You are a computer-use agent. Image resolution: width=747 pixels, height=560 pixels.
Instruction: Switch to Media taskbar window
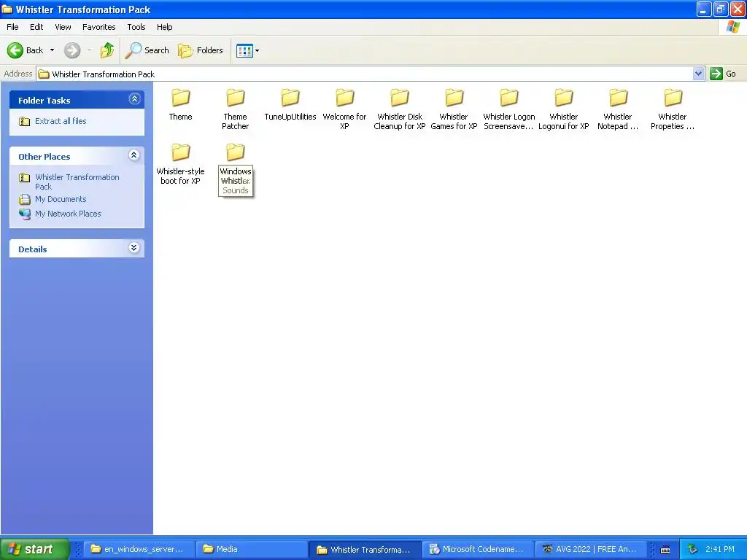(252, 549)
